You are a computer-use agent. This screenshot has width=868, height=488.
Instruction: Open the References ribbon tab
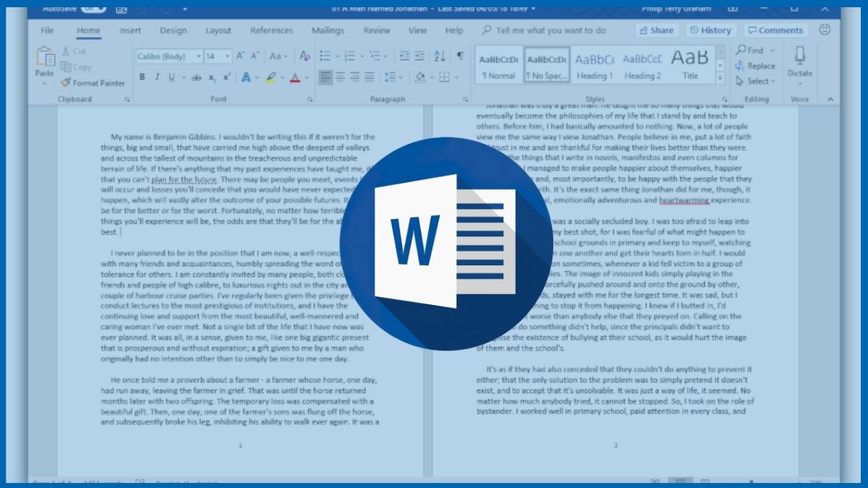271,30
